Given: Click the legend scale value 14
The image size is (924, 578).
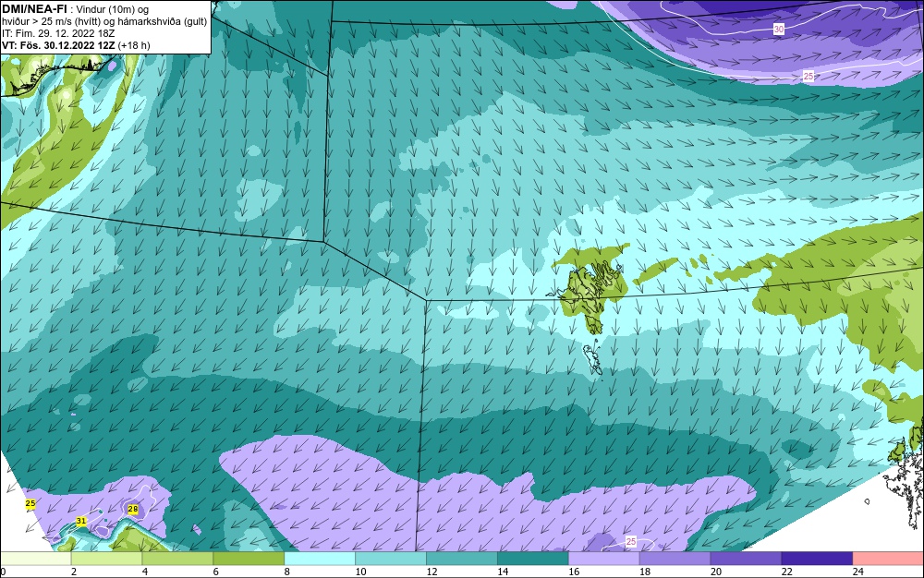Looking at the screenshot, I should point(503,572).
